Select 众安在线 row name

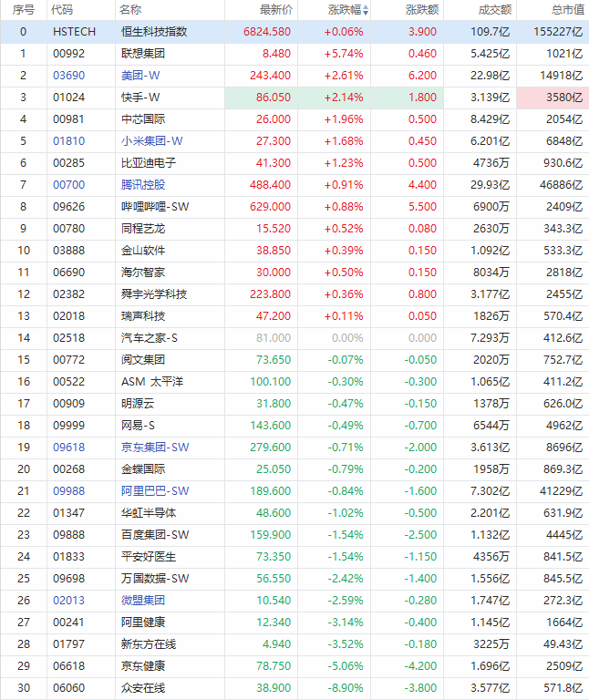coord(143,688)
